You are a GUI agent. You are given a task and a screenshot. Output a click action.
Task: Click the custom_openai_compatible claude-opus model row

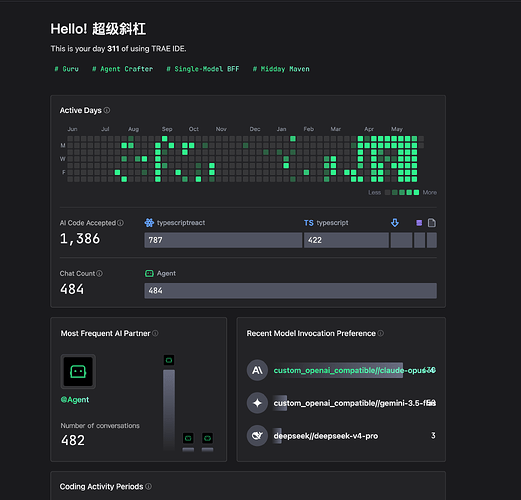[x=341, y=370]
